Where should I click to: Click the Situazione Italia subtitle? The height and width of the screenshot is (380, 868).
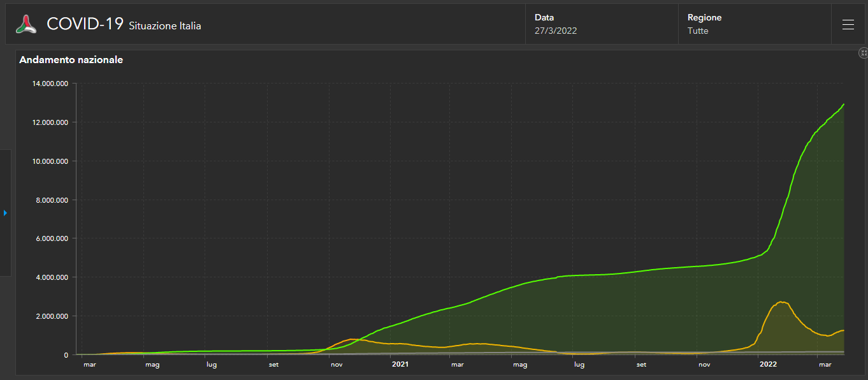165,26
